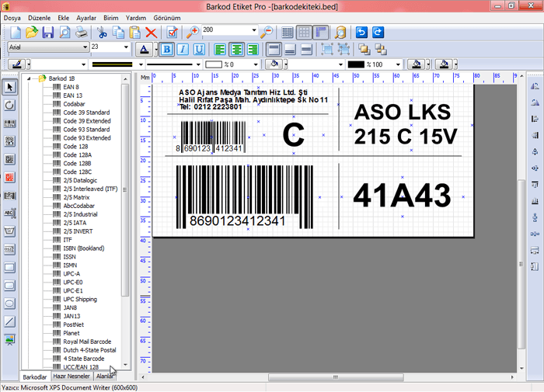544x392 pixels.
Task: Select EAN 13 in barcode tree
Action: [73, 95]
